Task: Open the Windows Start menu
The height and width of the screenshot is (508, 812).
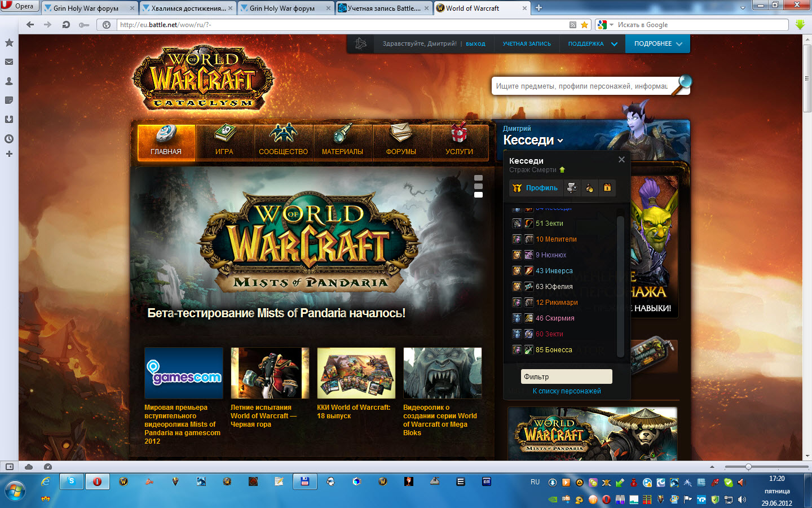Action: [14, 491]
